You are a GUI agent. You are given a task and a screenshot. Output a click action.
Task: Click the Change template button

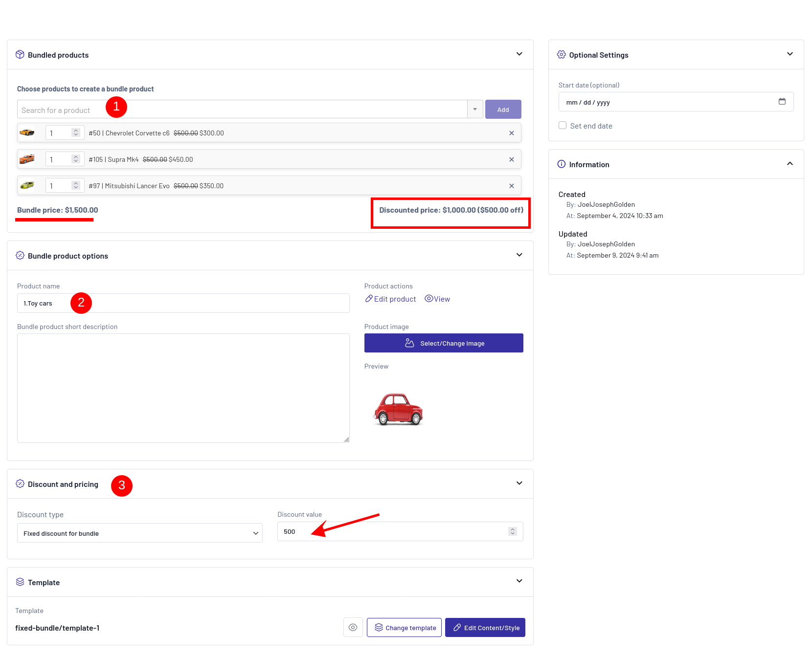[404, 627]
